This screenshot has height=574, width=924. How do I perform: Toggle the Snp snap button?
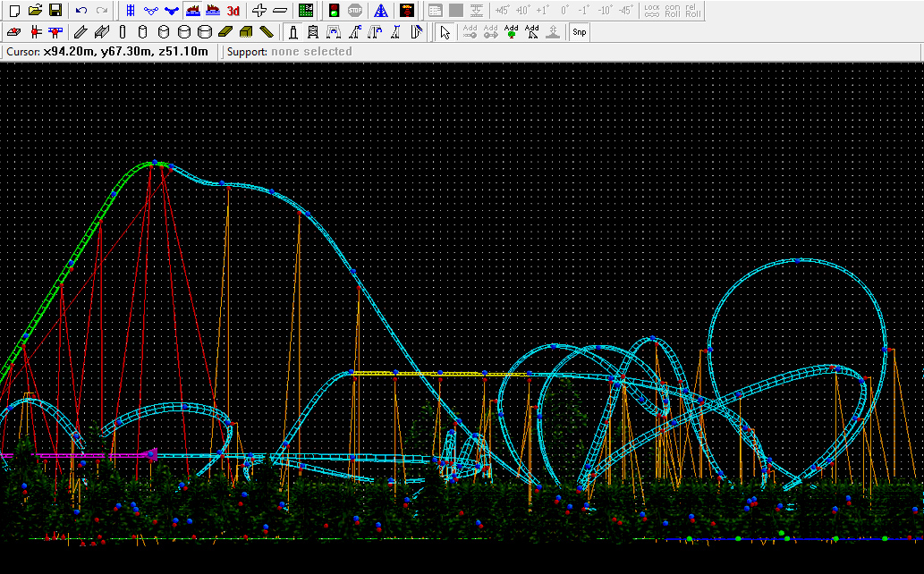tap(579, 31)
